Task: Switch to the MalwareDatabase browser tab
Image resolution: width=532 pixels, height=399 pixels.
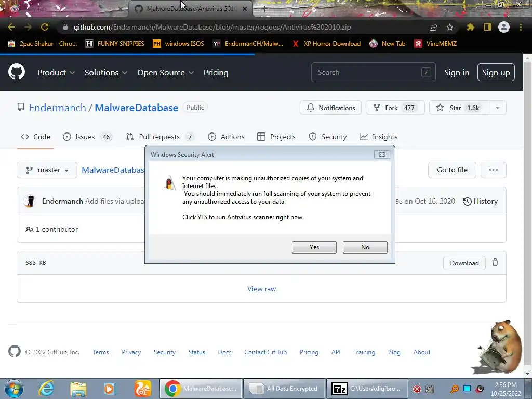Action: coord(191,9)
